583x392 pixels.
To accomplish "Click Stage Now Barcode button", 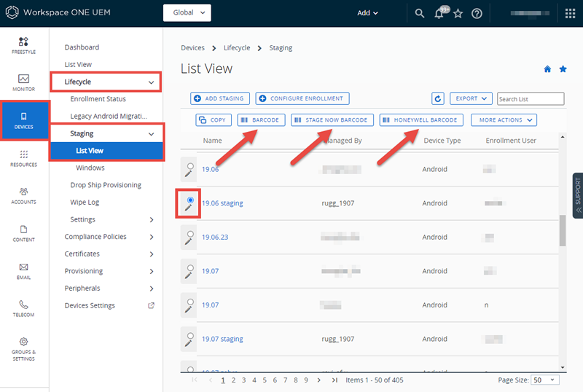I will [332, 120].
